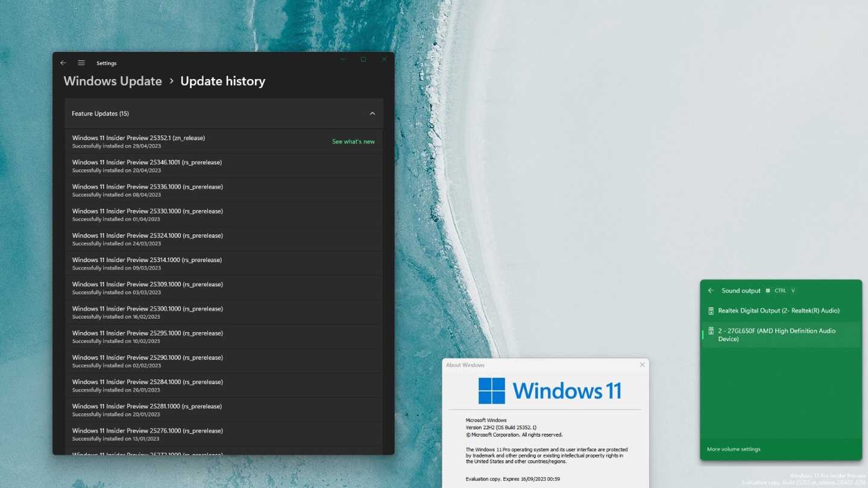The width and height of the screenshot is (868, 488).
Task: Select the 2 - 27GL650F AMD audio device
Action: click(778, 334)
